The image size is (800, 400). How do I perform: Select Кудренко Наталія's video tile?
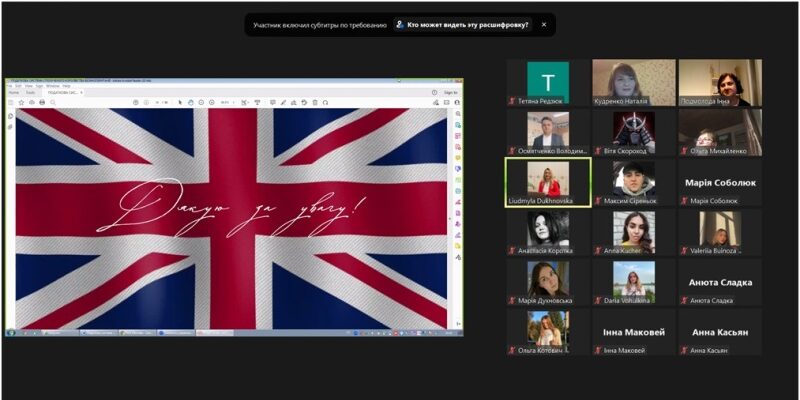[x=634, y=83]
